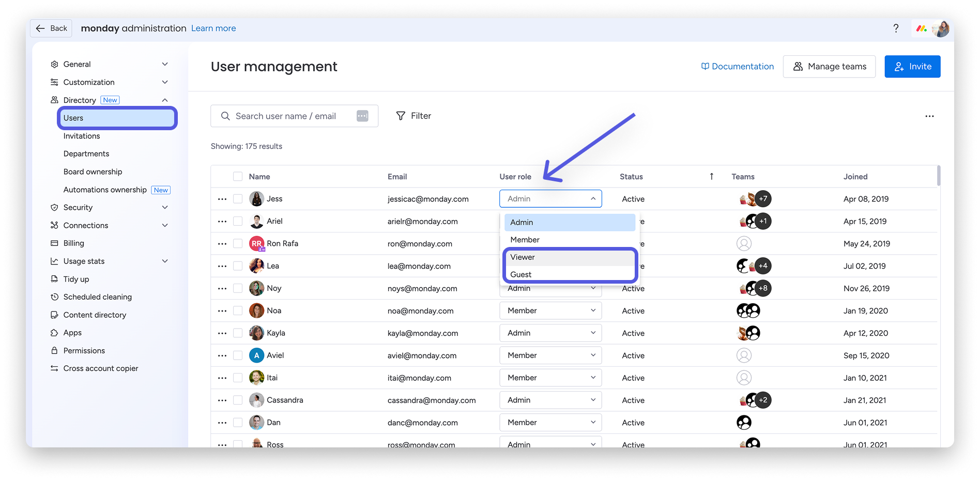Viewport: 980px width, 481px height.
Task: Expand the General section
Action: (165, 64)
